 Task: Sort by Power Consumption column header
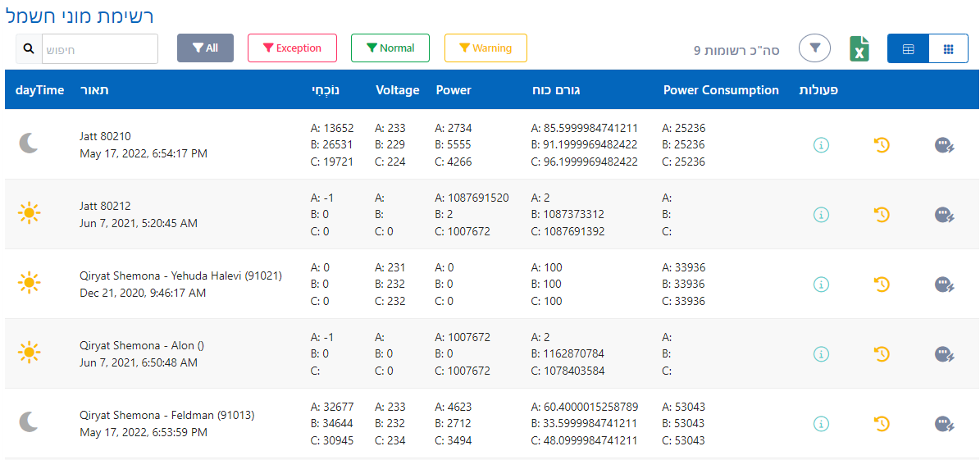(720, 90)
